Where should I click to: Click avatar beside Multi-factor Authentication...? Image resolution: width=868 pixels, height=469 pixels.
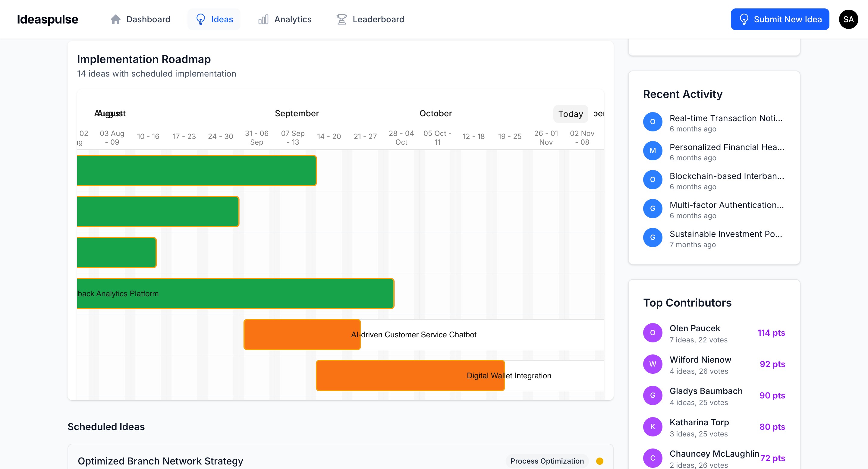click(x=652, y=209)
